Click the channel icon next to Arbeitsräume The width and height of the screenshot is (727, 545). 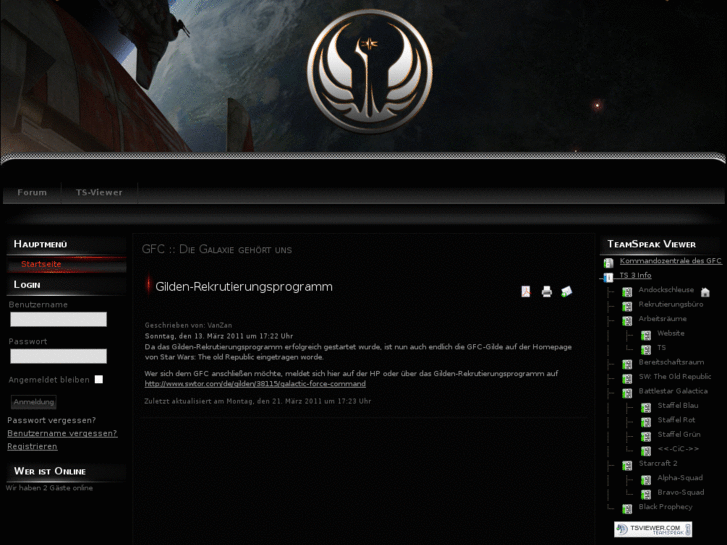pos(627,321)
